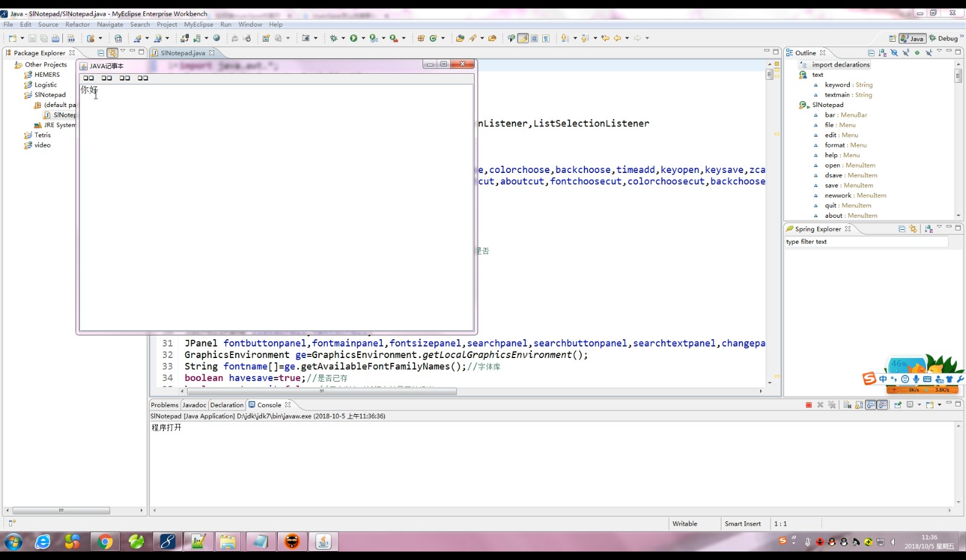Toggle alphabetical Sort in Outline view

(882, 53)
